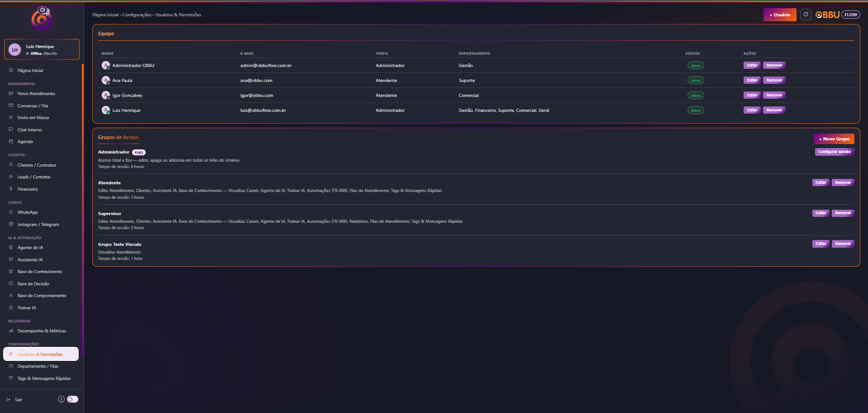Edit the Ana Paula user
Viewport: 868px width, 413px height.
[x=752, y=80]
